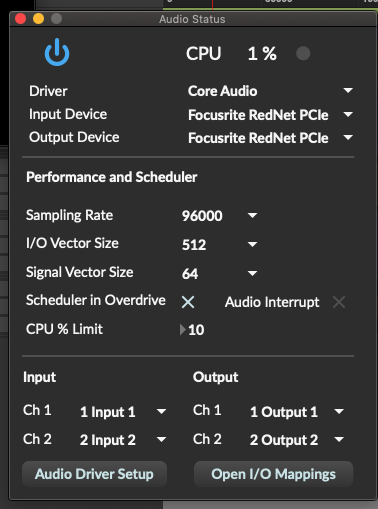
Task: Open Input Ch 2 channel dropdown
Action: point(161,439)
